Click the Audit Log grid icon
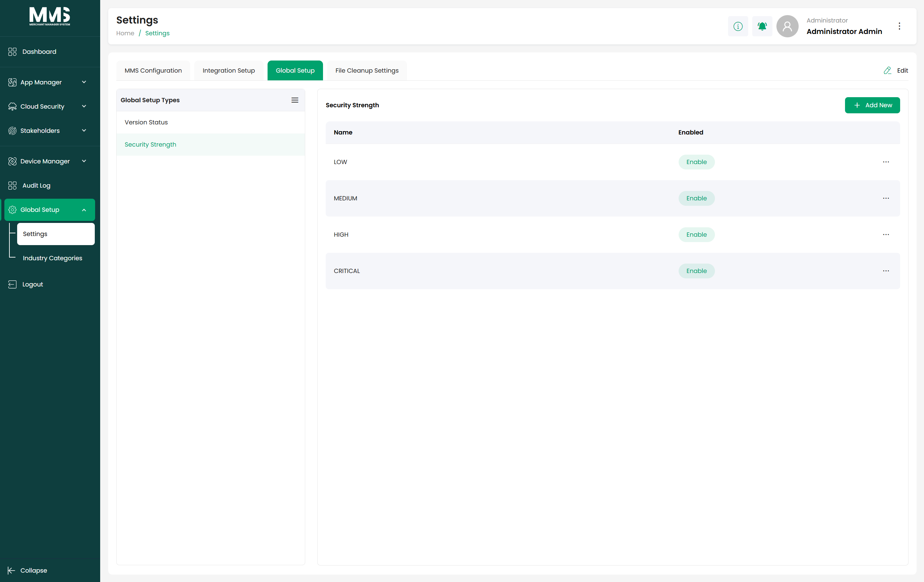924x582 pixels. pos(12,185)
